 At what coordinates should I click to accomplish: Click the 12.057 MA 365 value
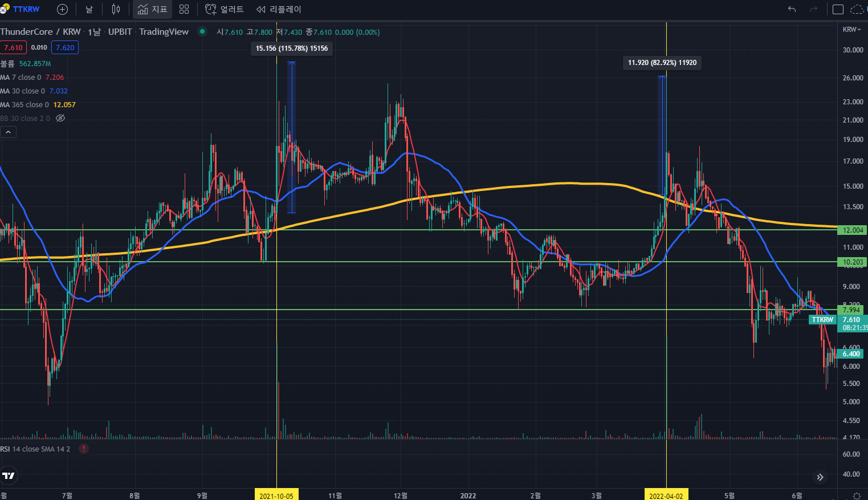coord(64,105)
